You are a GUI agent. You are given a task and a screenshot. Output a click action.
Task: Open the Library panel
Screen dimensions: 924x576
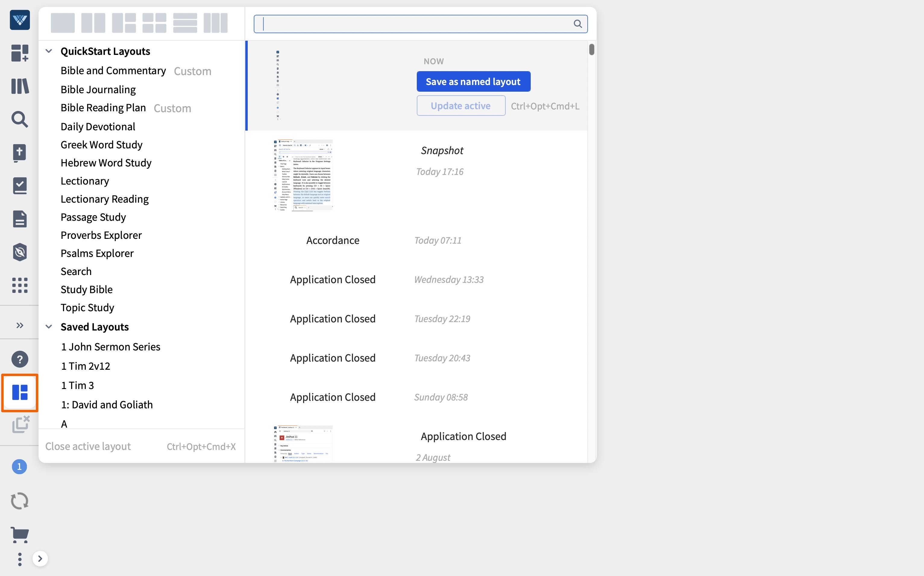coord(19,86)
